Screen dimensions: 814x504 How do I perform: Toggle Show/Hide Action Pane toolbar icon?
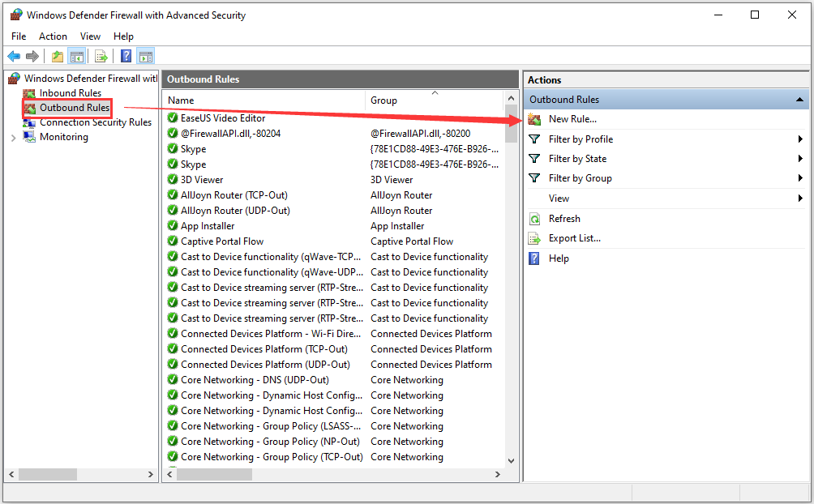click(x=146, y=56)
